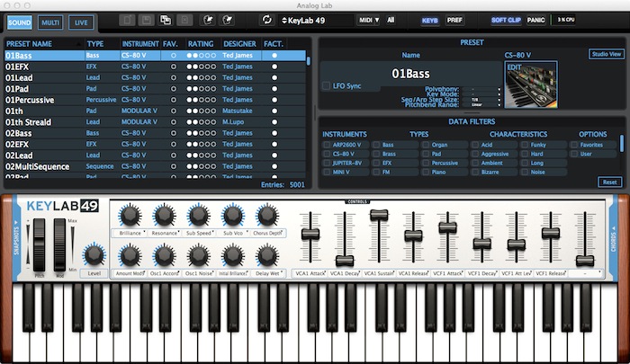Click the Chorus Depth knob

click(x=267, y=215)
